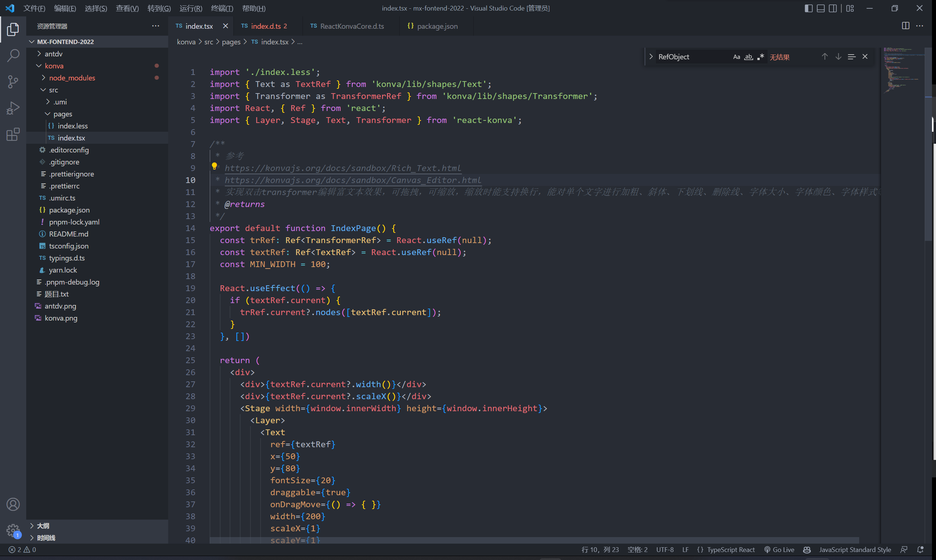Toggle Match Whole Word in find widget
This screenshot has height=560, width=936.
749,57
